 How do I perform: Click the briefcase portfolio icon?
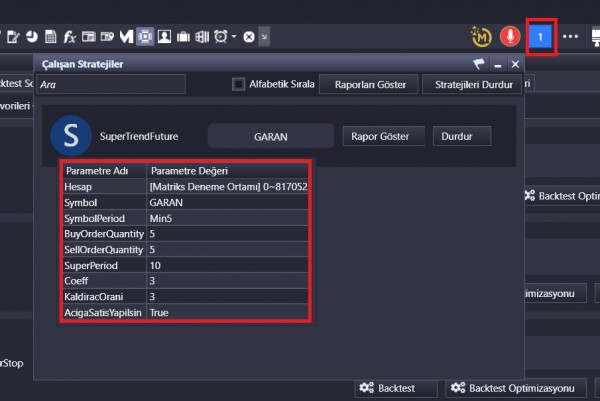183,37
